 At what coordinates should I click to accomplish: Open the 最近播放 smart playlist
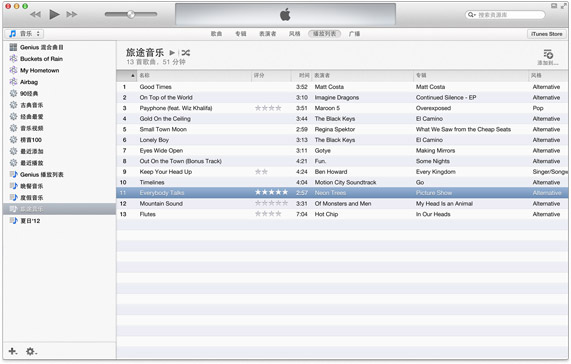[x=59, y=163]
